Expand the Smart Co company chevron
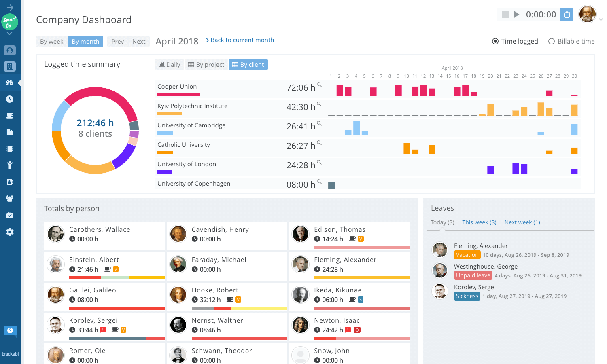 (10, 34)
